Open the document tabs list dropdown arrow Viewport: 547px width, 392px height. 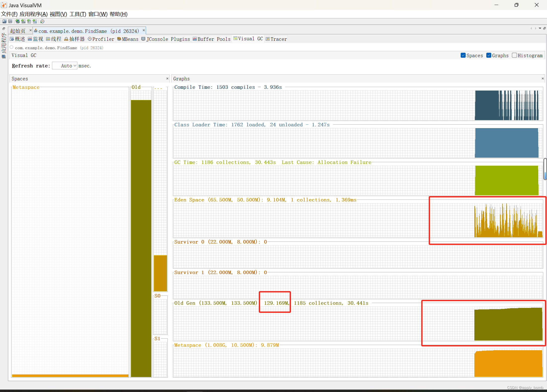540,28
